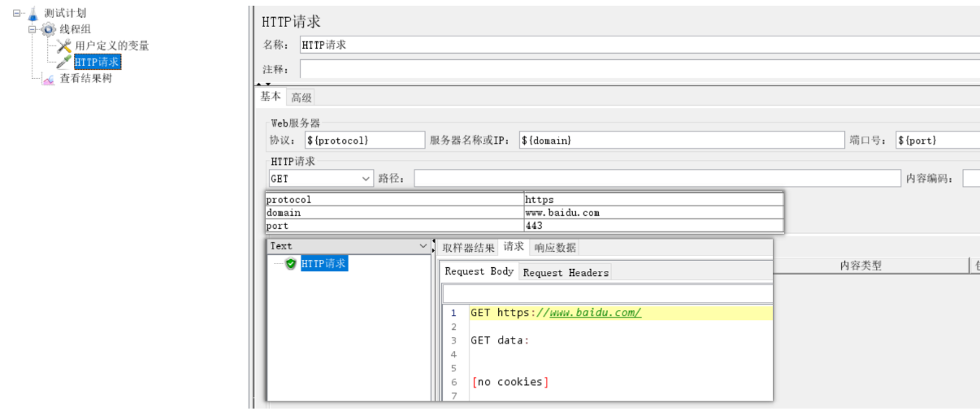Viewport: 980px width, 411px height.
Task: Click the green shield success icon
Action: (x=291, y=264)
